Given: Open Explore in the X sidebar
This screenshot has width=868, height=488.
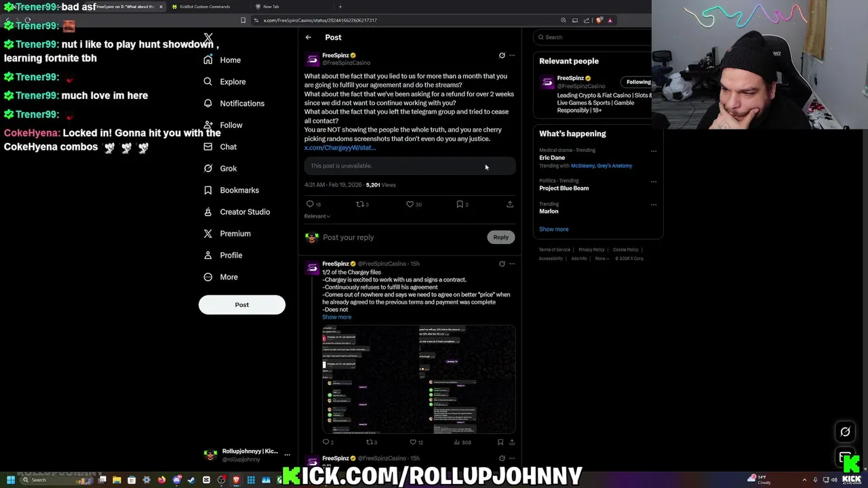Looking at the screenshot, I should pos(224,82).
